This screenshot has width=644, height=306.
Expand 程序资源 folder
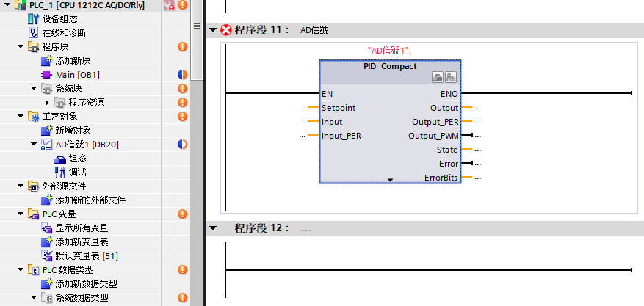(46, 102)
